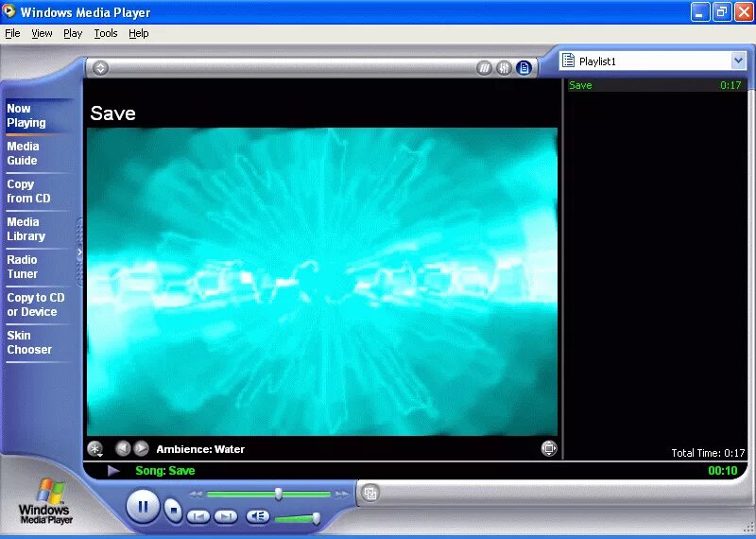
Task: Open visualization selection menu asterisk icon
Action: tap(95, 449)
